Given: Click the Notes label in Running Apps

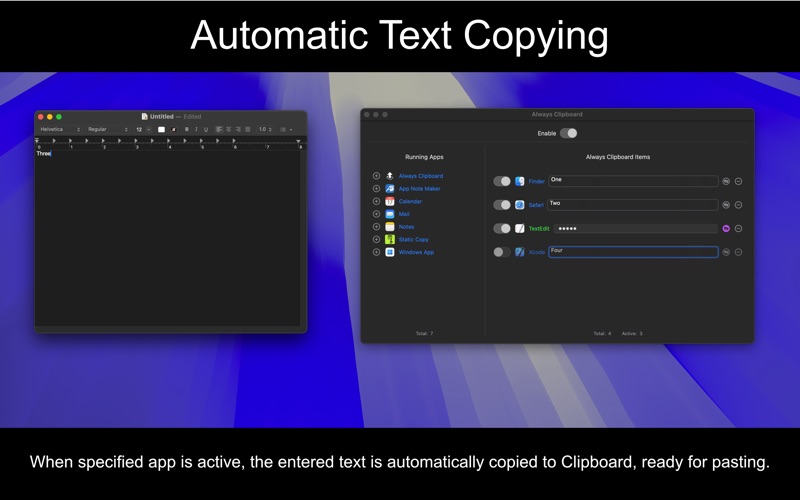Looking at the screenshot, I should (x=406, y=227).
